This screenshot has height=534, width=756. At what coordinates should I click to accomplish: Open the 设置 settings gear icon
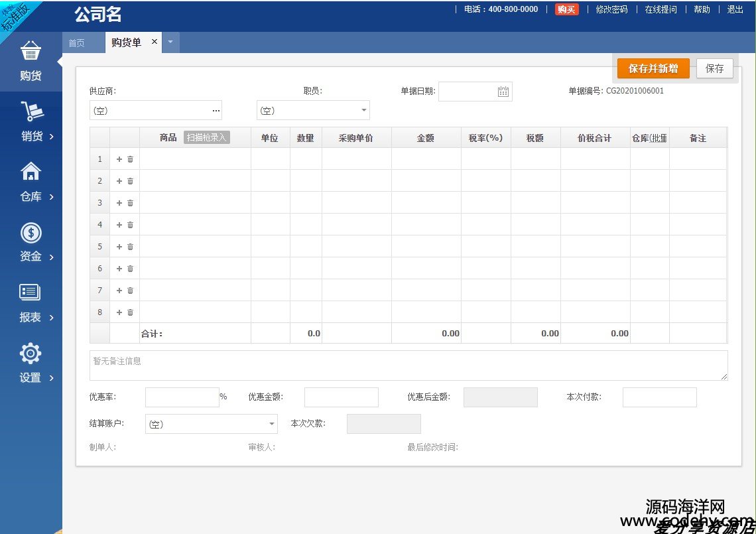[31, 354]
